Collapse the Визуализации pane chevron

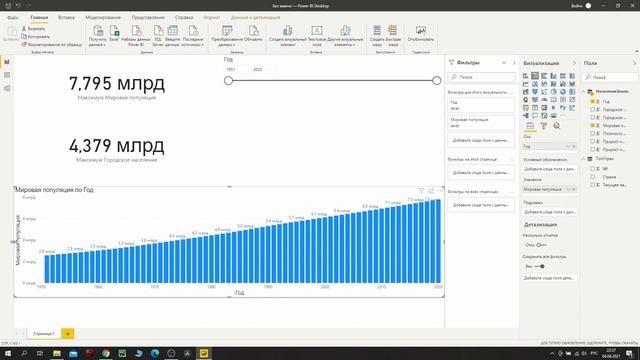574,63
